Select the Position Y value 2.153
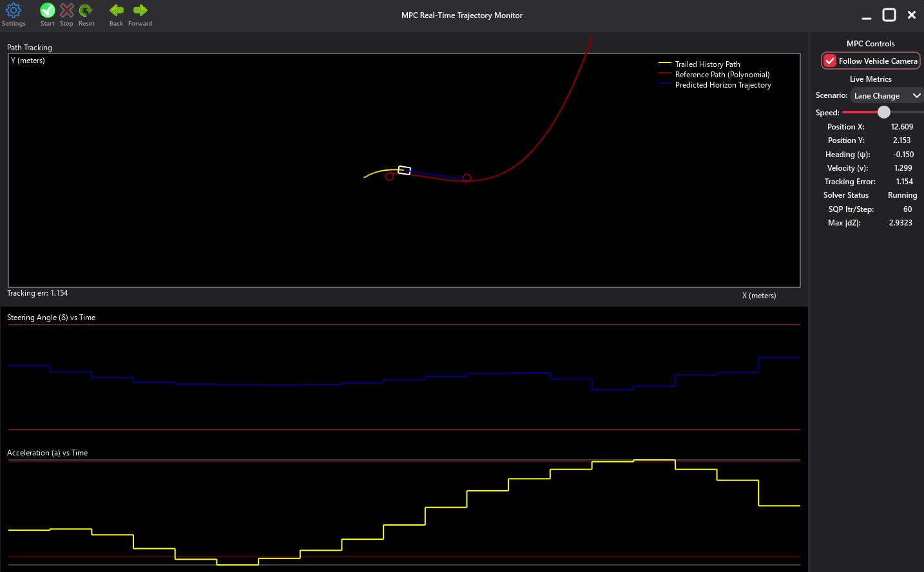Screen dimensions: 924x572 tap(902, 140)
